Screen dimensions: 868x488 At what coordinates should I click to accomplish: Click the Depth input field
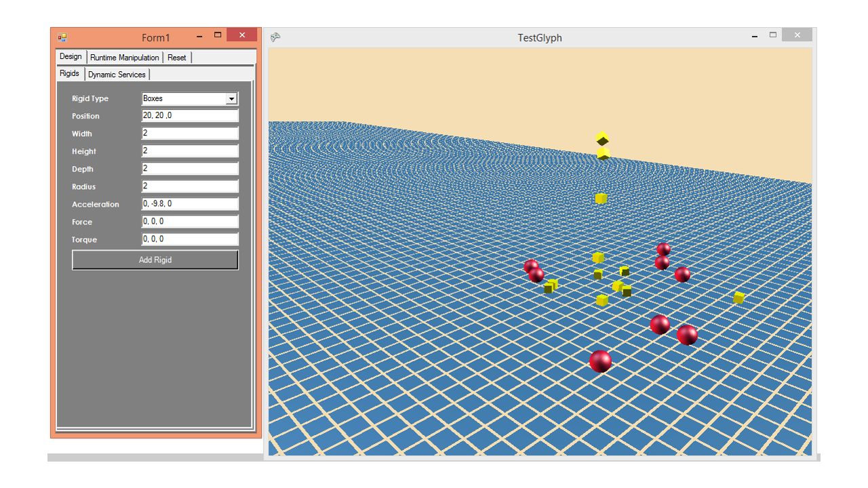[189, 168]
